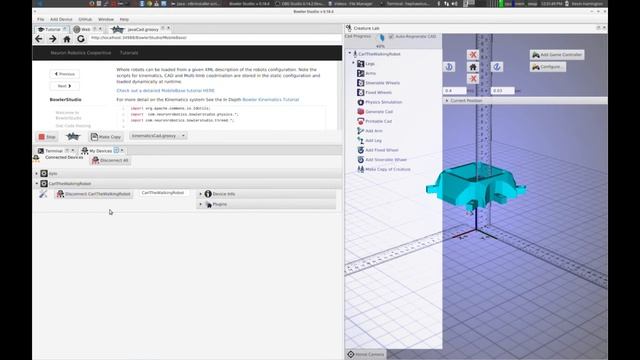Image resolution: width=640 pixels, height=360 pixels.
Task: Click the Add Leg icon
Action: [360, 140]
